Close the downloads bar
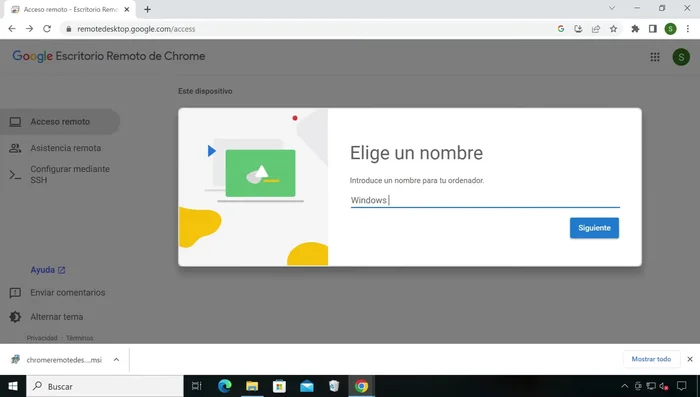This screenshot has width=700, height=397. (690, 359)
